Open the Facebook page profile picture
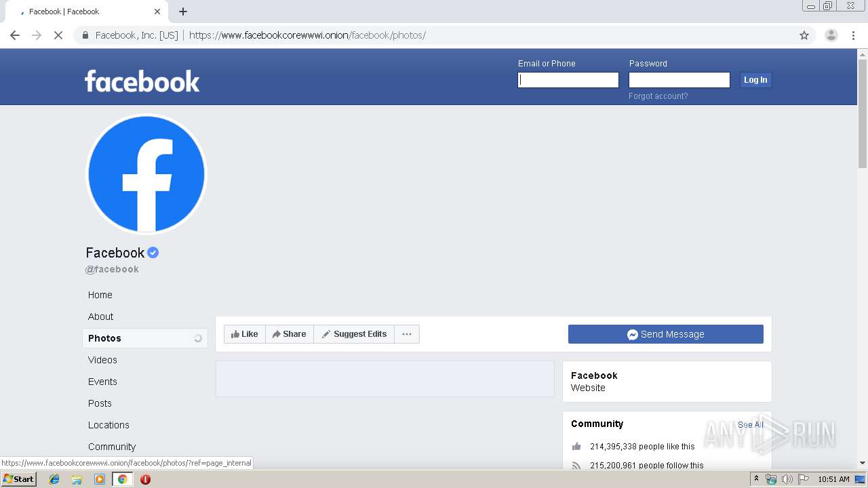This screenshot has width=868, height=488. pos(146,174)
